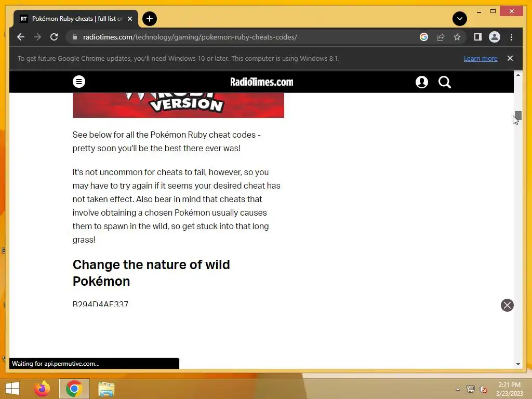Show hidden system tray icons
This screenshot has height=399, width=532.
(458, 389)
